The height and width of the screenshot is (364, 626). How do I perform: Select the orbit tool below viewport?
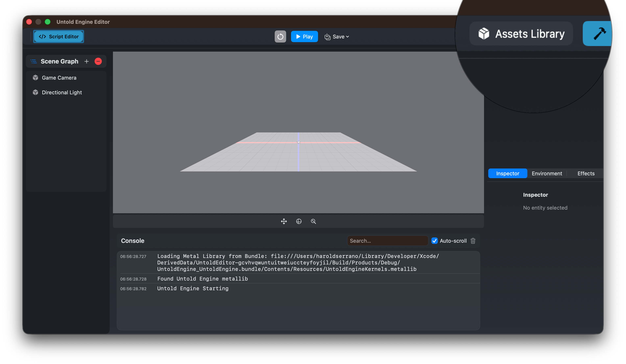(x=299, y=221)
